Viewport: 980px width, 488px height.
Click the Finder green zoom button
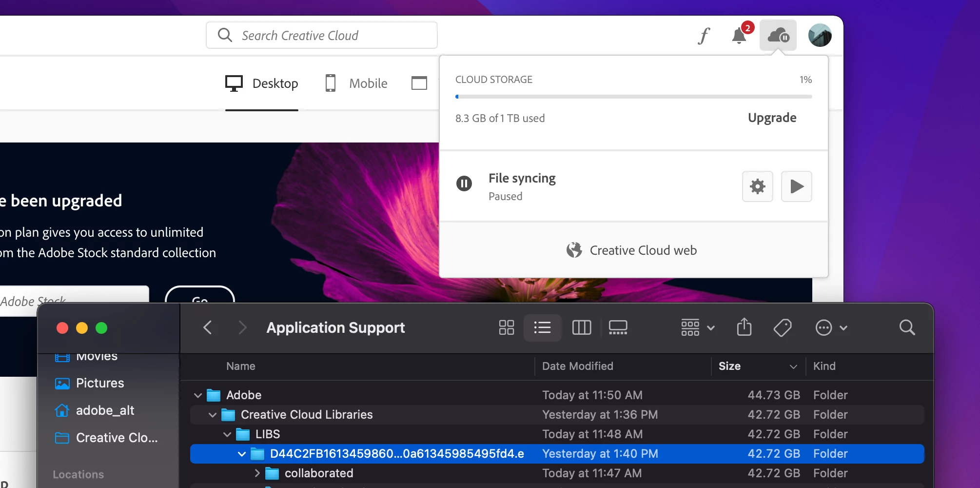101,328
